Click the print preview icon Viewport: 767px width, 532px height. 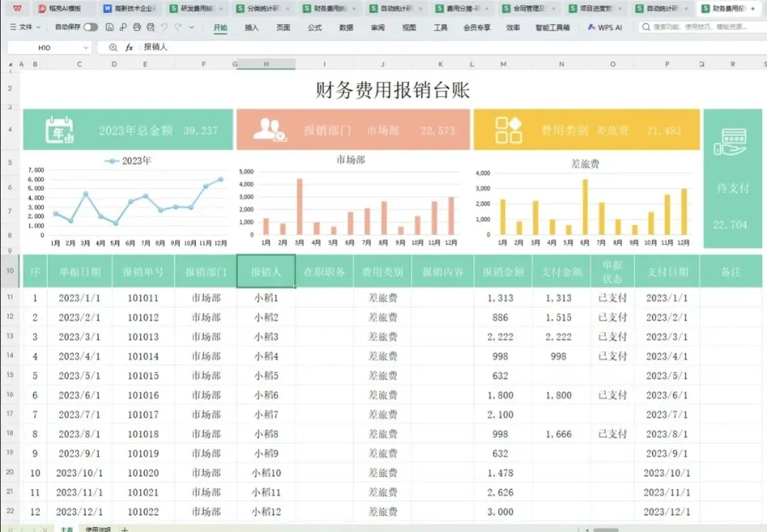151,28
